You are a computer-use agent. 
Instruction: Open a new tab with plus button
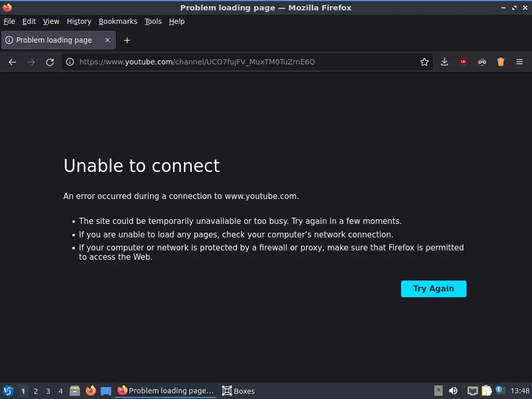[x=127, y=41]
